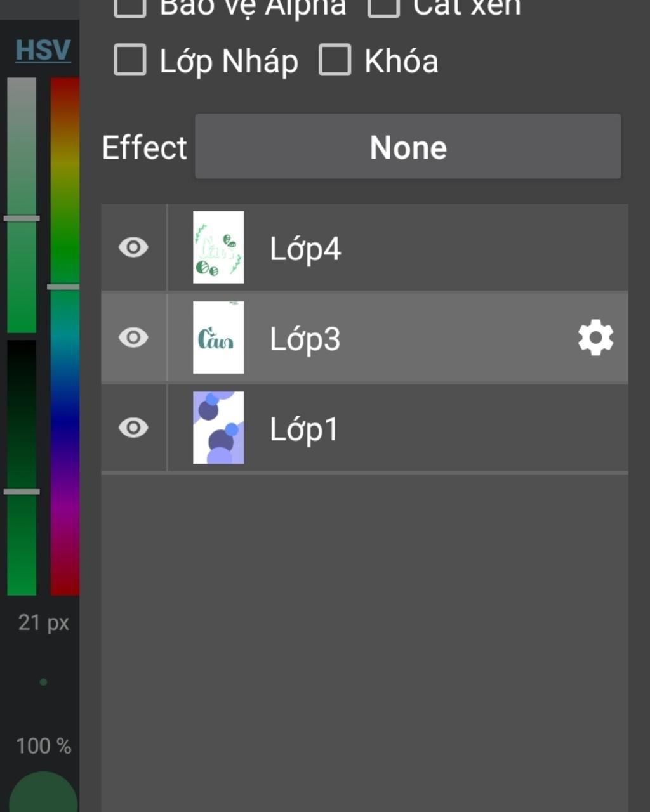Click the Lớp3 layer thumbnail

pos(218,337)
